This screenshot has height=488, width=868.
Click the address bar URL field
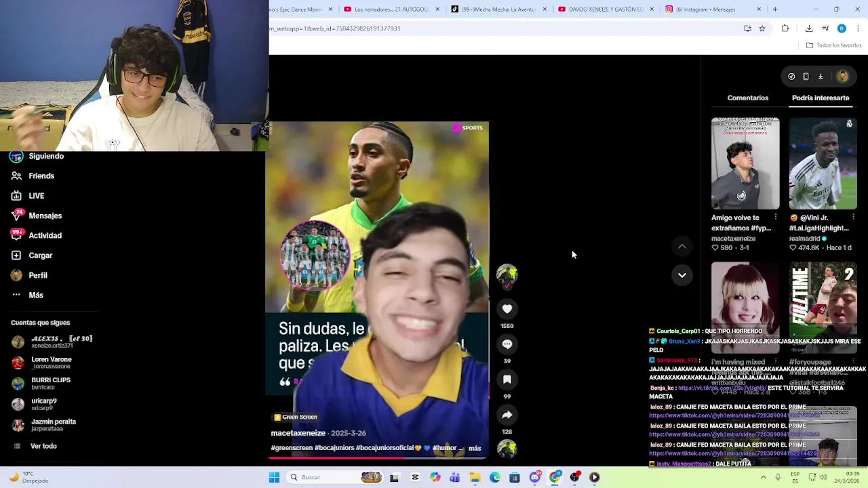coord(502,28)
